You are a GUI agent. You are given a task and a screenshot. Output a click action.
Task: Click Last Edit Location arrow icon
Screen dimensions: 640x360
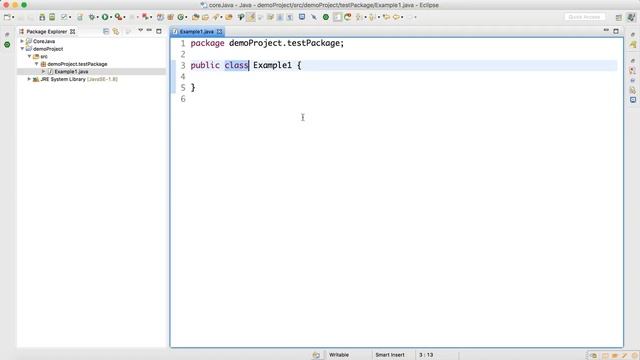386,17
